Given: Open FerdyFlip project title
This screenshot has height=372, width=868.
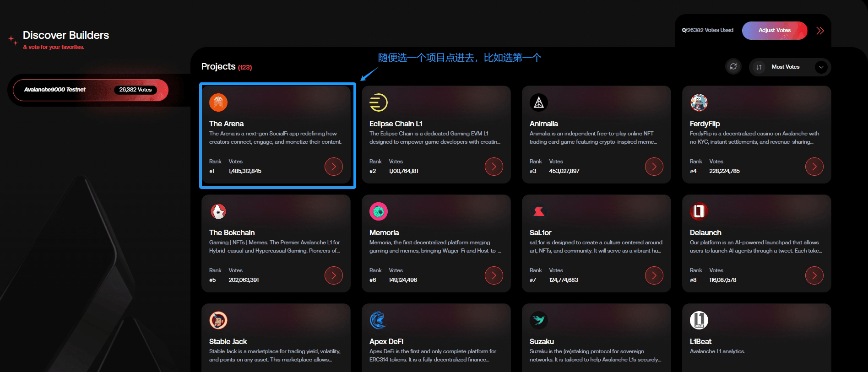Looking at the screenshot, I should pos(705,124).
